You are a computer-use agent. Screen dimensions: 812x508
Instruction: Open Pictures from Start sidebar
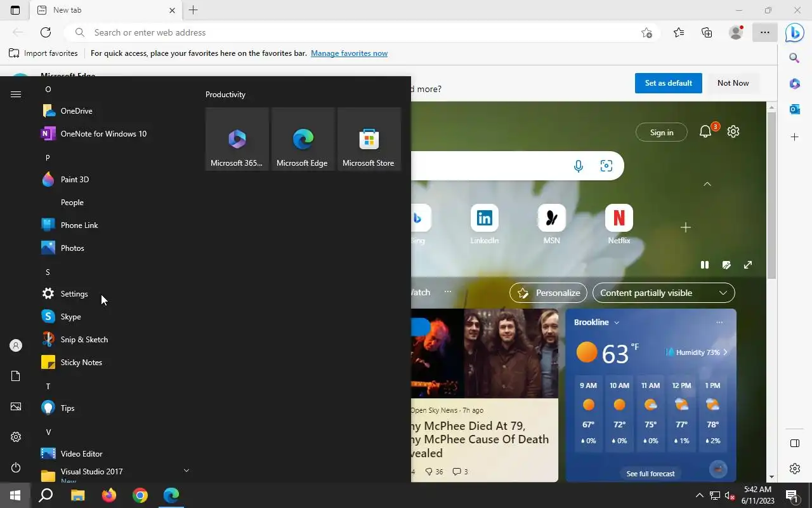point(16,406)
